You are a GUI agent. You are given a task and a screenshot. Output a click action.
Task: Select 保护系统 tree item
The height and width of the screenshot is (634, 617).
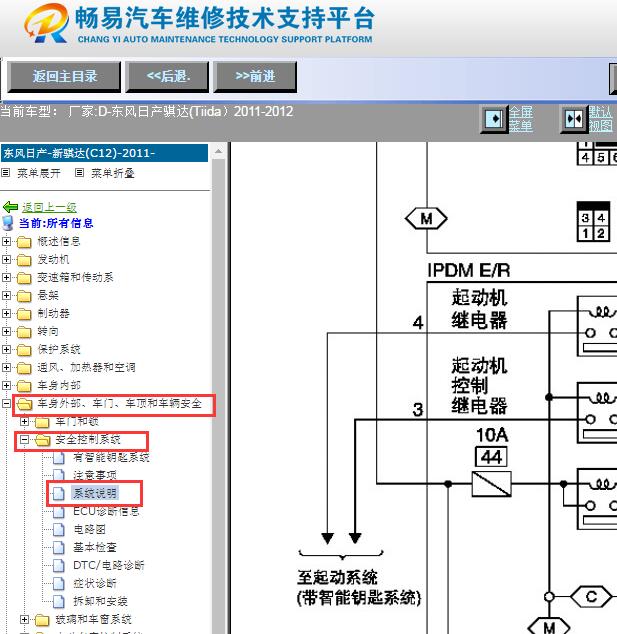[x=59, y=349]
